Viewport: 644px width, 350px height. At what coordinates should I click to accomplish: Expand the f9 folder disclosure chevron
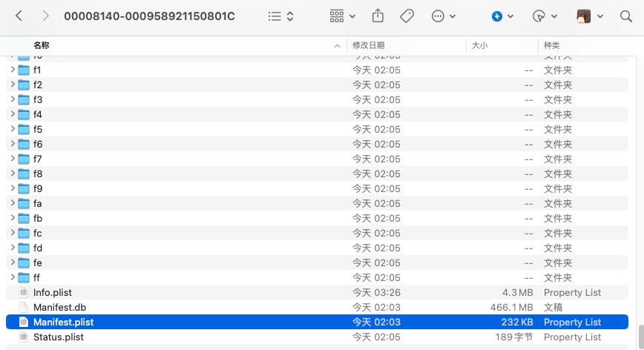(x=13, y=188)
